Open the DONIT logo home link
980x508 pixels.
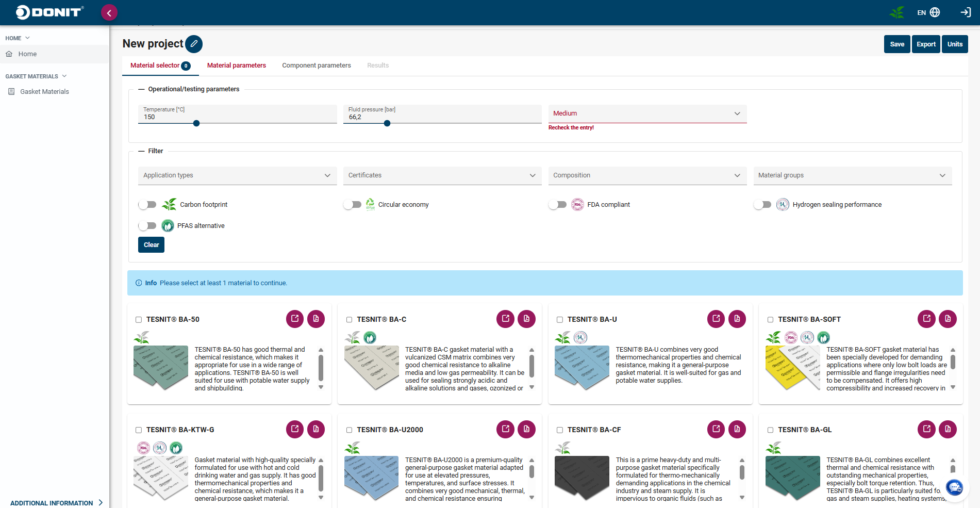pyautogui.click(x=49, y=12)
